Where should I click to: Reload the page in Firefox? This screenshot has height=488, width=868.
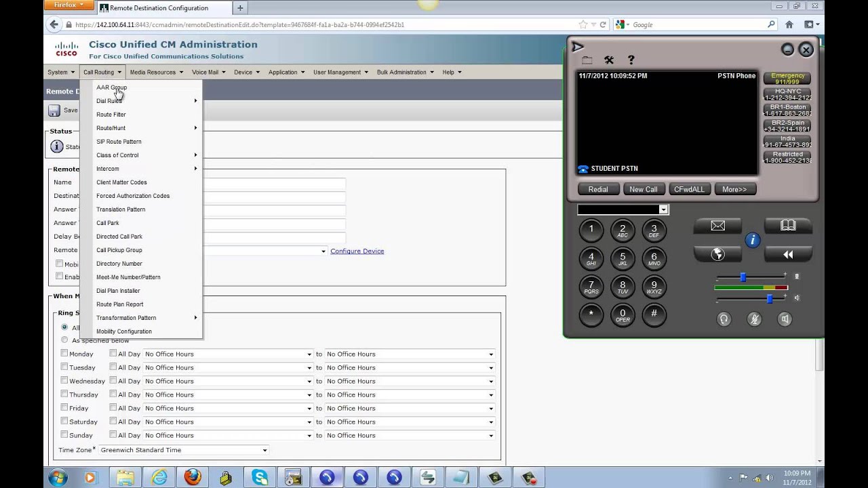603,24
